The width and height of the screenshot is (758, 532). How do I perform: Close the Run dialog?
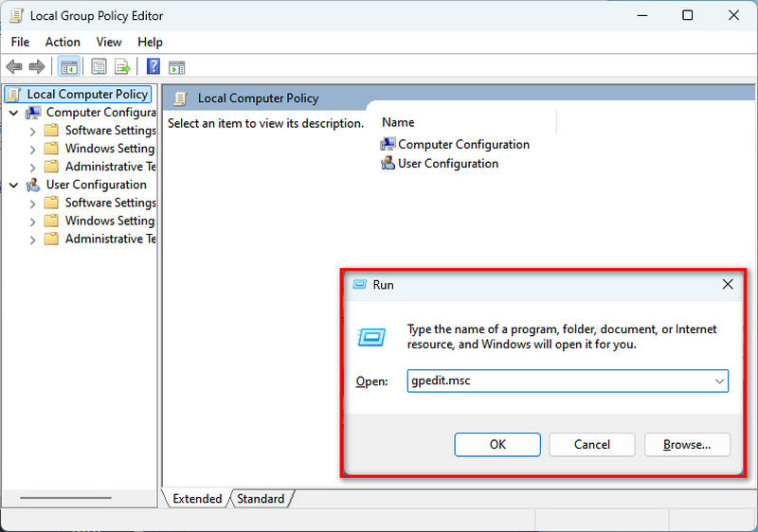(728, 284)
